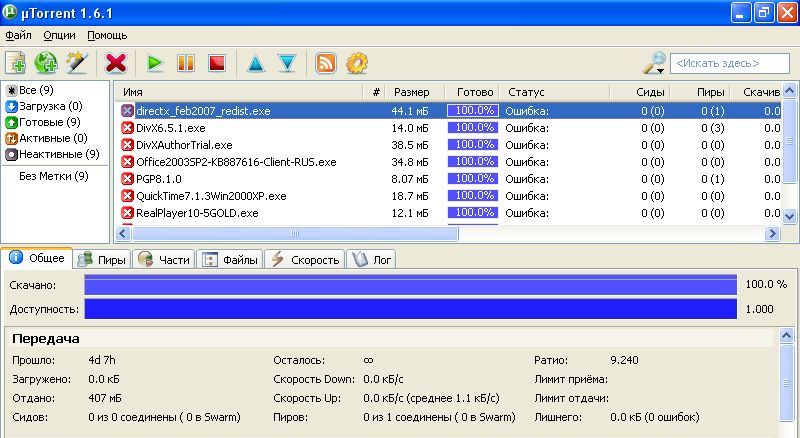Select the directx_feb2007_redist.exe torrent
800x438 pixels.
[x=448, y=111]
